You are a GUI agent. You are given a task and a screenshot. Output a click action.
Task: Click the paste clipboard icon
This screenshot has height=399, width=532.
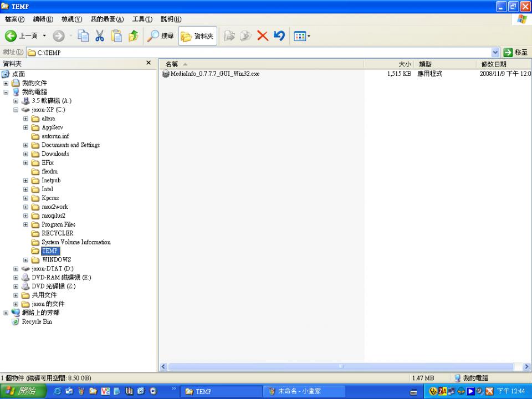(116, 35)
